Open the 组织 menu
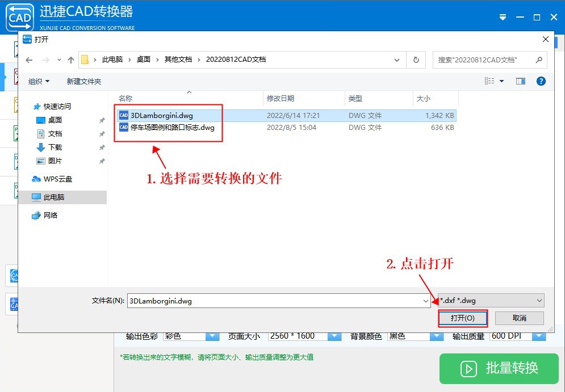 38,81
